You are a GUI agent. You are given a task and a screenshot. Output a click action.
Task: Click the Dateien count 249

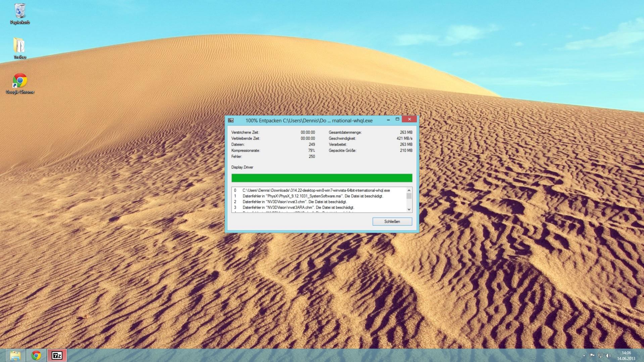coord(312,144)
